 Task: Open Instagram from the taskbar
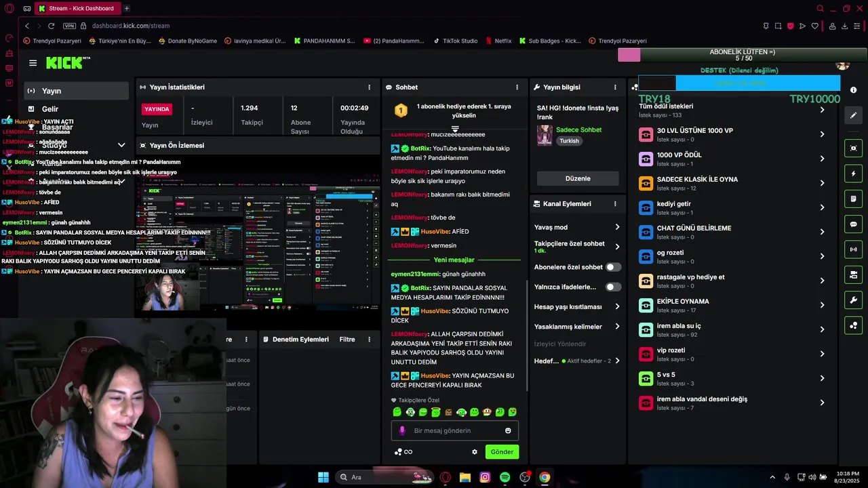(485, 477)
